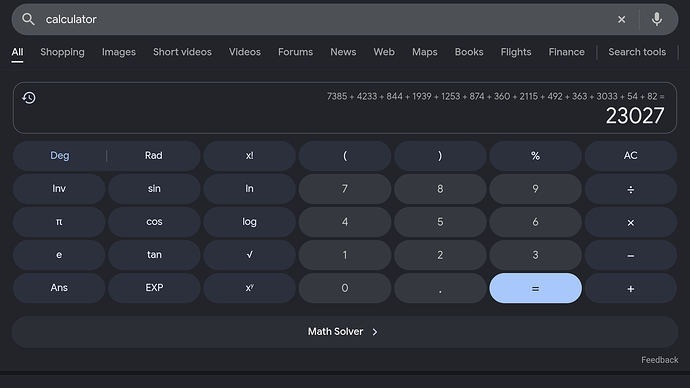
Task: Click the digit 2 key
Action: click(440, 255)
